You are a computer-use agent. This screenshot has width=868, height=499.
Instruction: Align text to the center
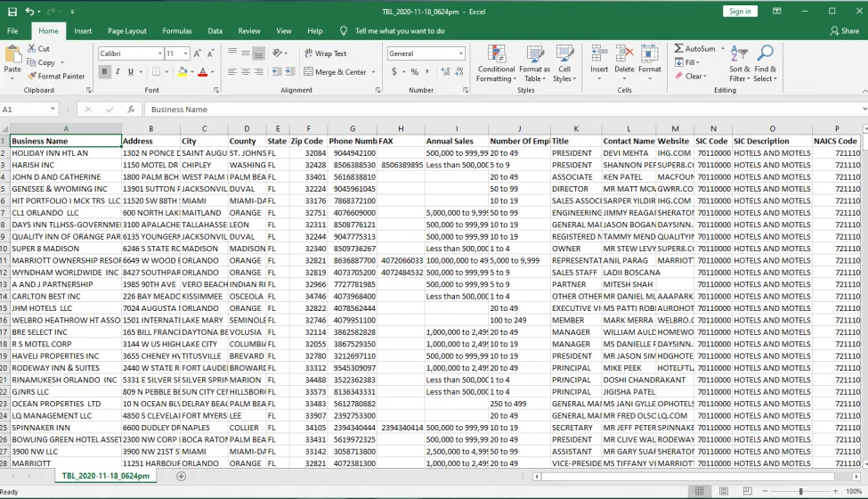coord(245,71)
